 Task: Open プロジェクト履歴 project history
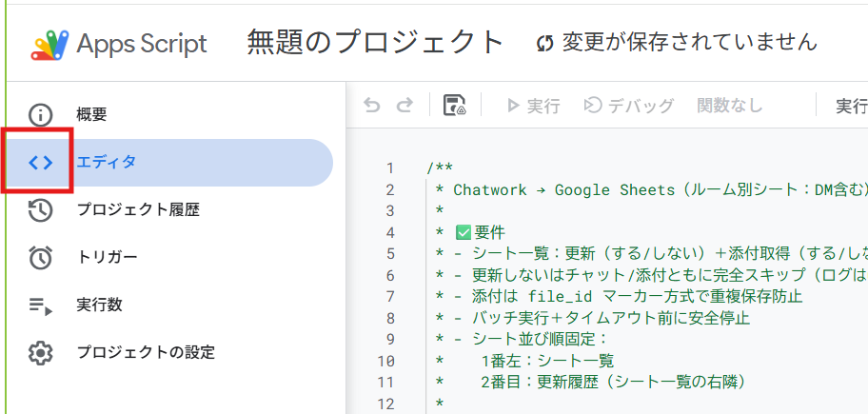[x=137, y=210]
